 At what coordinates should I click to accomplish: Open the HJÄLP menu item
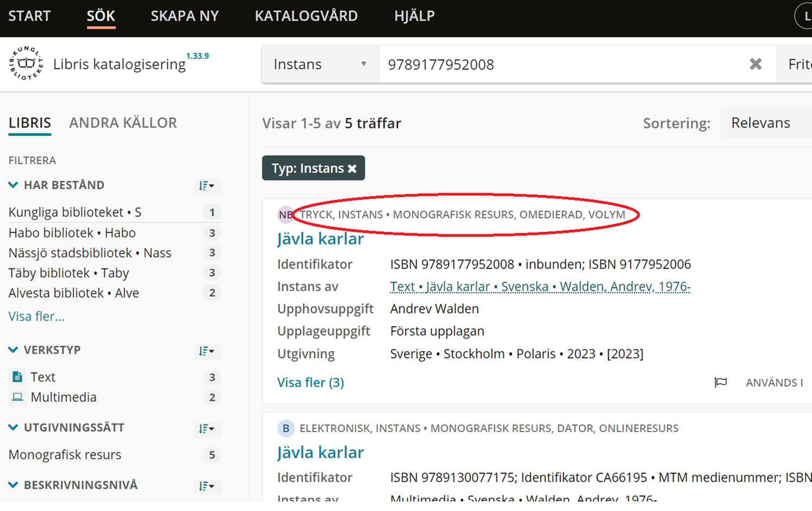click(414, 16)
